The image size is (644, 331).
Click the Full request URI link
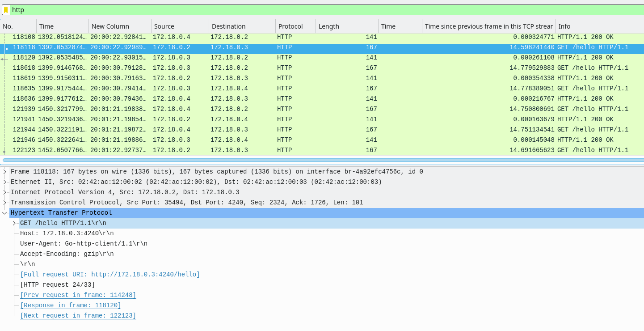coord(110,274)
